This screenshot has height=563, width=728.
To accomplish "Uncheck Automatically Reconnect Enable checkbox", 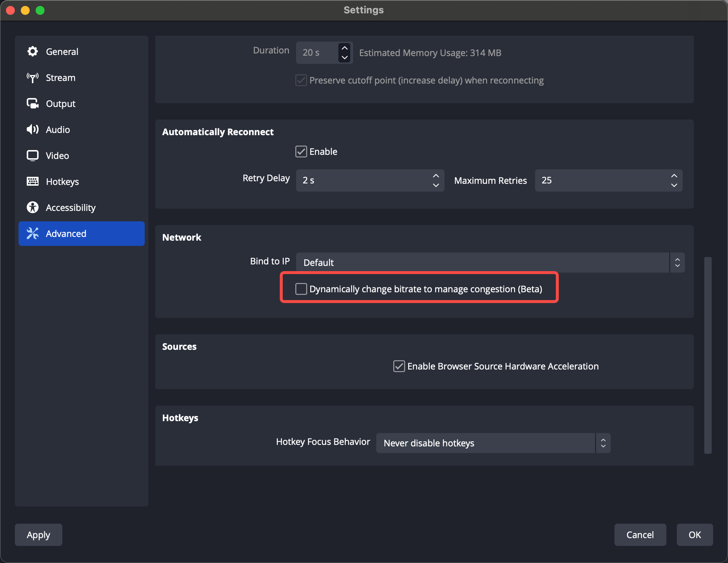I will point(301,152).
